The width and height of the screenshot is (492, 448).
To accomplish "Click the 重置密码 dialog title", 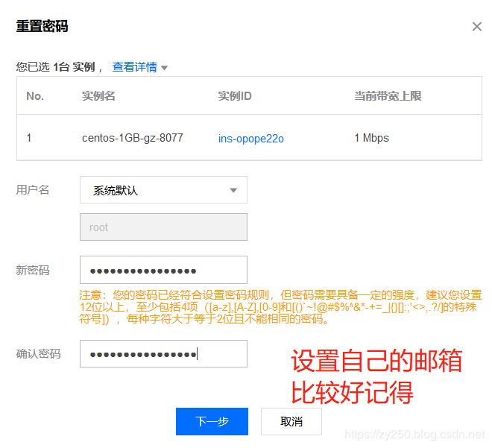I will point(42,26).
